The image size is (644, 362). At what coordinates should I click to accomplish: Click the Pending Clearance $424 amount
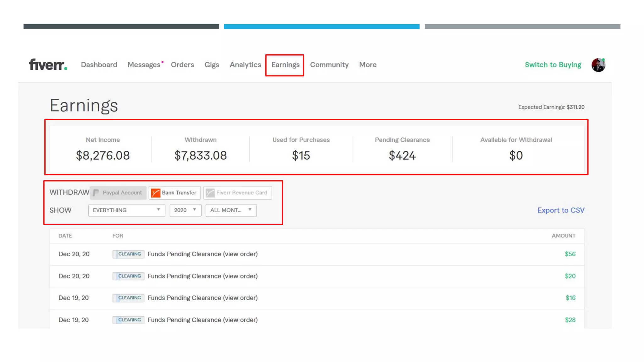tap(402, 156)
